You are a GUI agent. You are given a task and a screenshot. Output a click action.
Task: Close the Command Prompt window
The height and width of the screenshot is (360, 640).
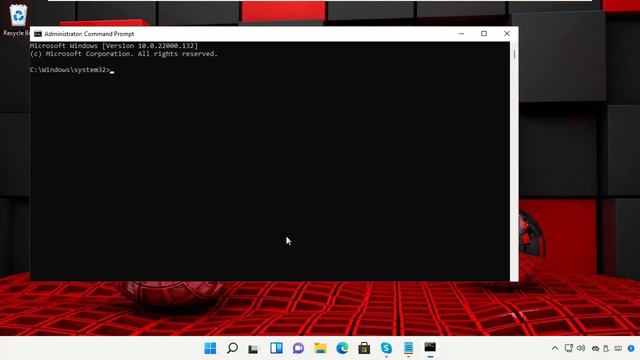(x=507, y=34)
